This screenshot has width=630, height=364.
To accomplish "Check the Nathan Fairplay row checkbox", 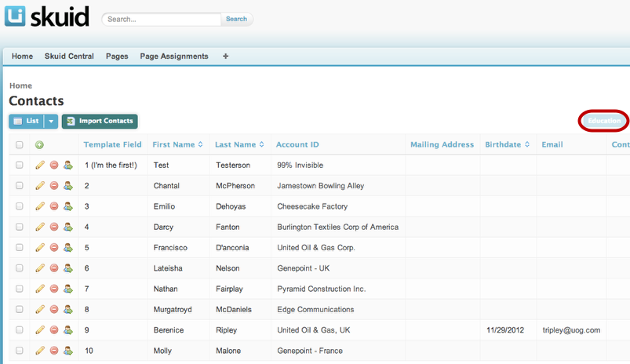I will (x=20, y=289).
